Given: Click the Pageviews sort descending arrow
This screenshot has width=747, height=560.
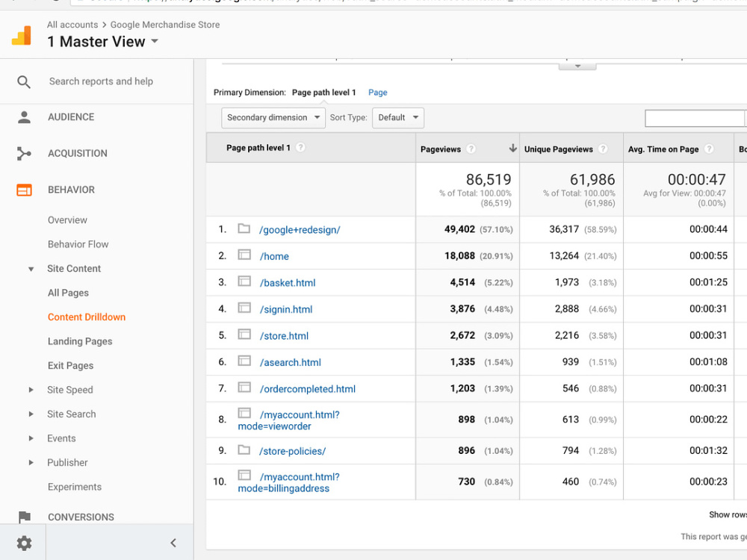Looking at the screenshot, I should click(512, 148).
